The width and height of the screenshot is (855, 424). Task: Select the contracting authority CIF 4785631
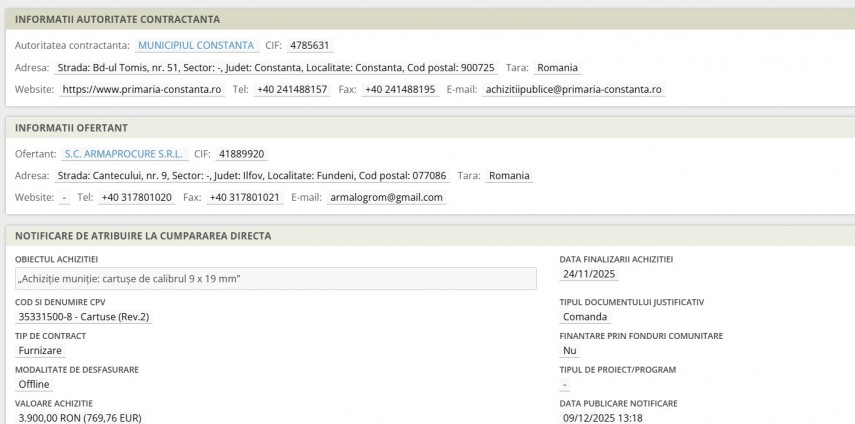[310, 45]
